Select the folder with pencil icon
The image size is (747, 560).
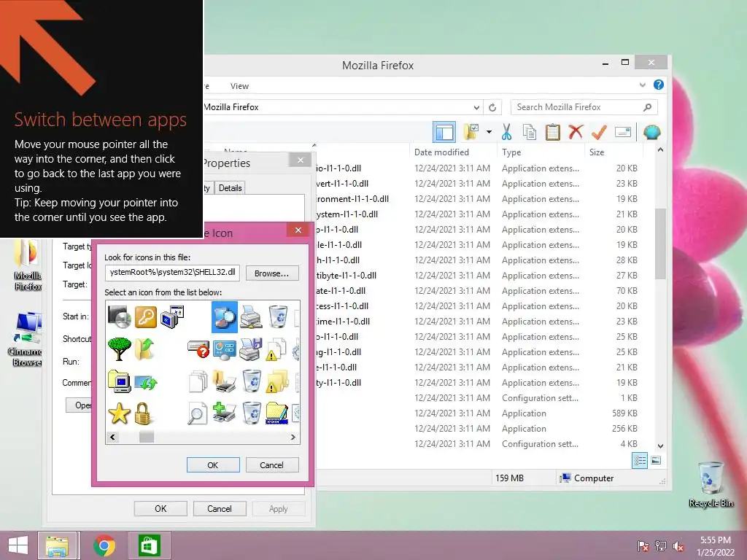[276, 413]
